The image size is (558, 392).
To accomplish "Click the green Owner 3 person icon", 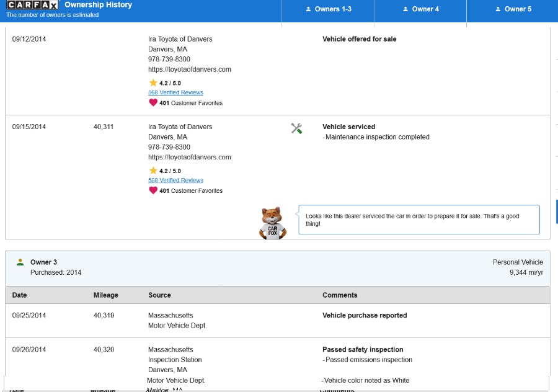I will click(x=20, y=262).
